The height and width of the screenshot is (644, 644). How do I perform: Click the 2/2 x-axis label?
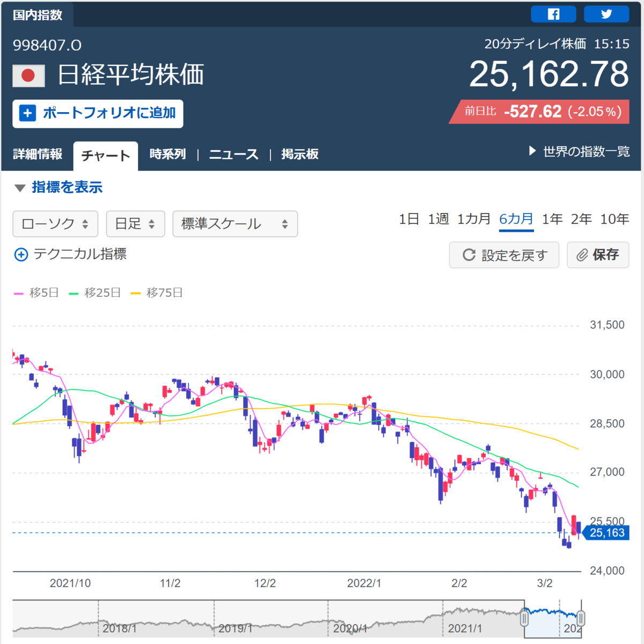(x=459, y=583)
